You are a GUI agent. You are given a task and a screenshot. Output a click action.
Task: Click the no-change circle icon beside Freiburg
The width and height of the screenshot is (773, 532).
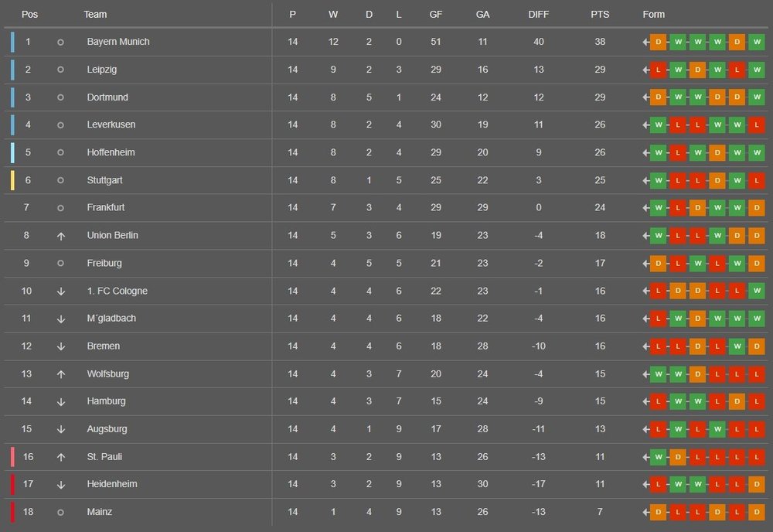tap(60, 264)
